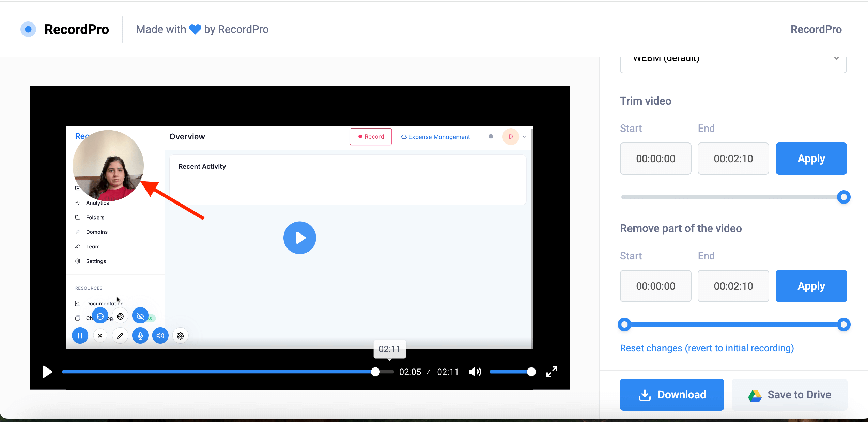Click the large blue center play button
Screen dimensions: 868x422
(x=299, y=238)
